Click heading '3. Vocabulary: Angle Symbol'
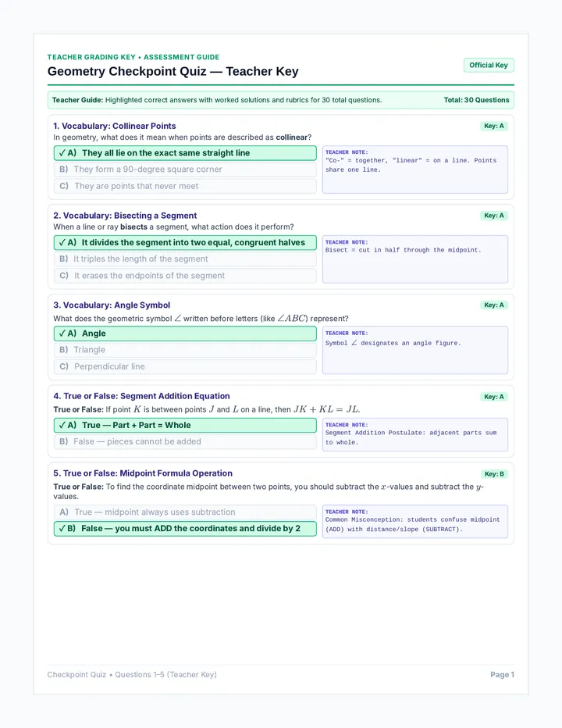Image resolution: width=562 pixels, height=728 pixels. pos(112,305)
